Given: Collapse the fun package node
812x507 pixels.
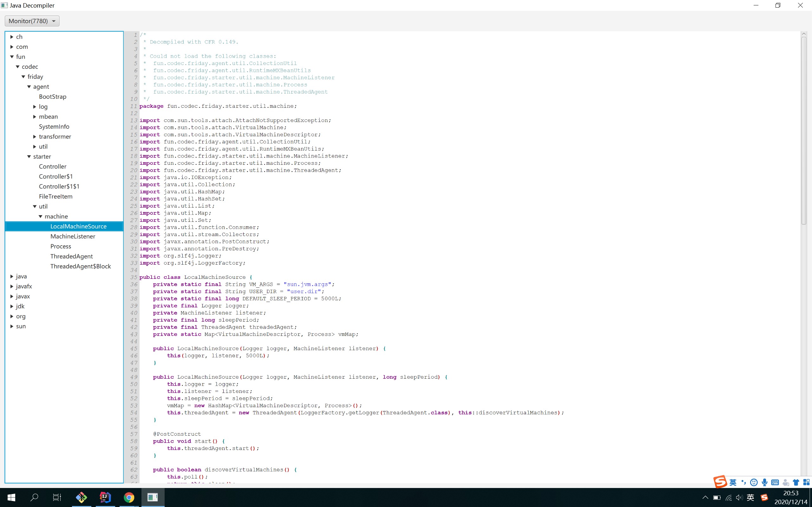Looking at the screenshot, I should [12, 57].
